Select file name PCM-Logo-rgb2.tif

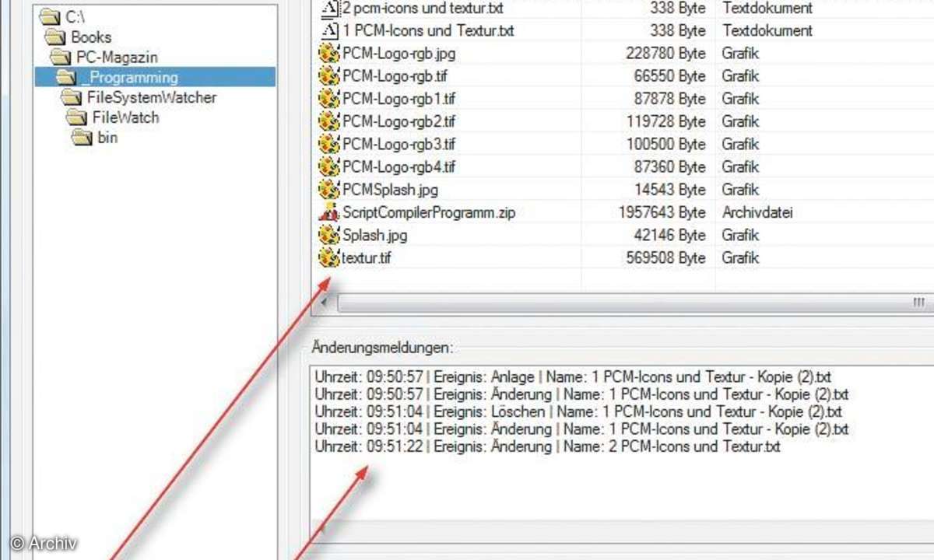tap(399, 121)
